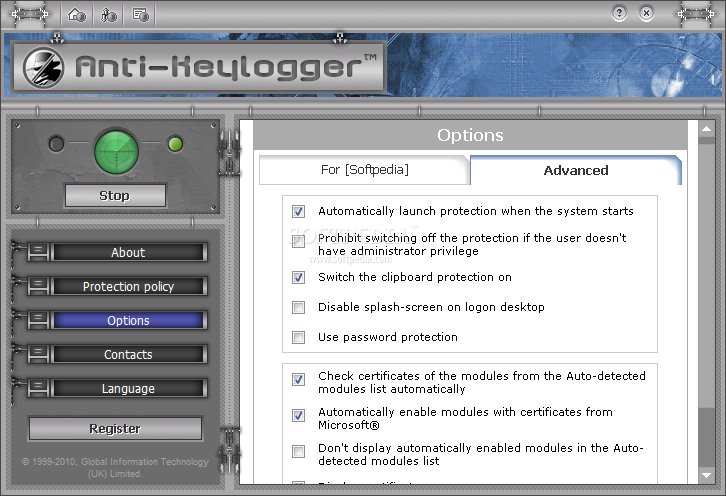Click the green radar protection indicator

pyautogui.click(x=116, y=152)
